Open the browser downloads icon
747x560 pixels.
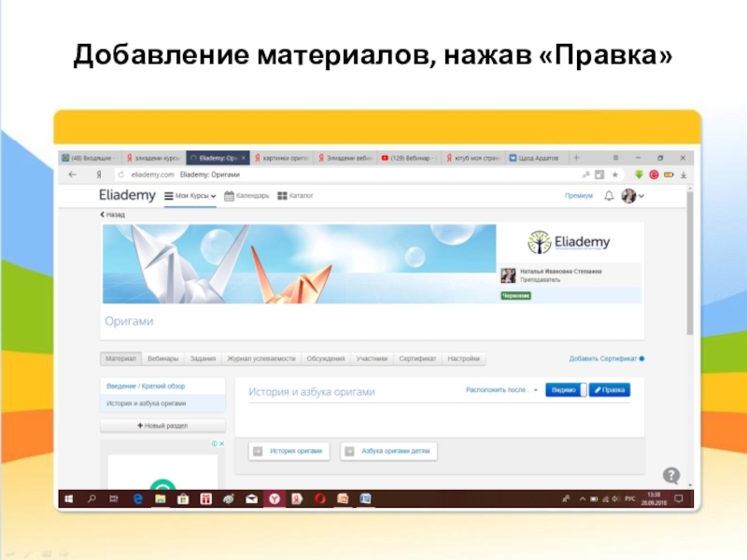(x=684, y=175)
